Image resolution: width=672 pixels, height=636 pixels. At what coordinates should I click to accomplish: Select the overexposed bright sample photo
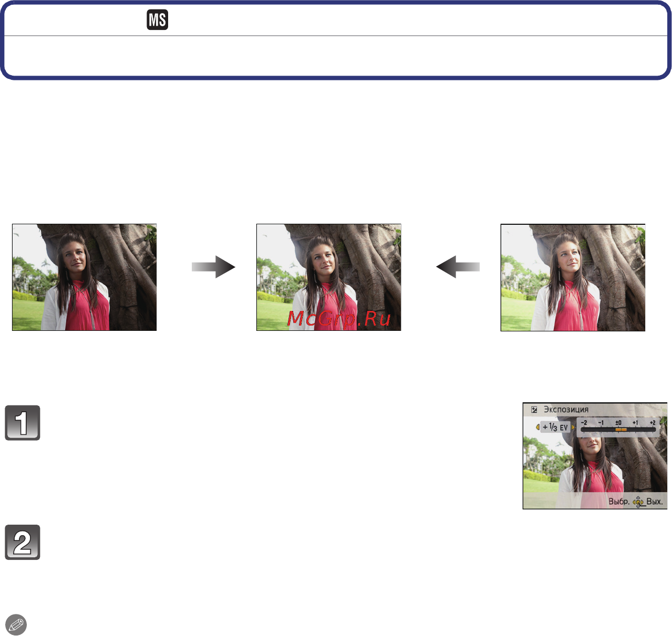click(x=573, y=277)
